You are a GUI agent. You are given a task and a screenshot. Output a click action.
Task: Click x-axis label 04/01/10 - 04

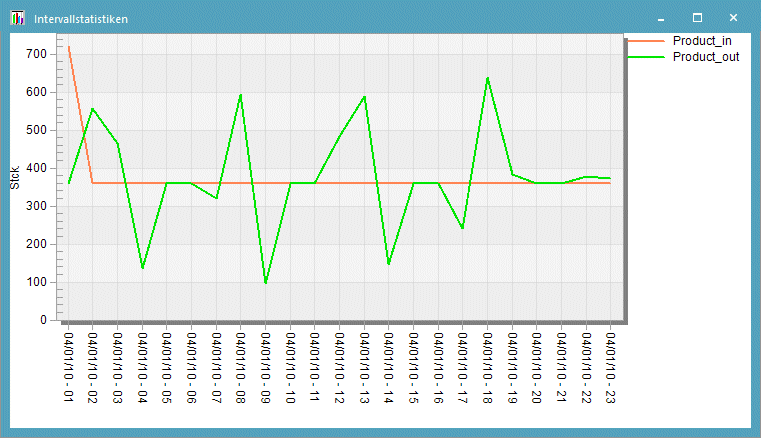(x=142, y=368)
